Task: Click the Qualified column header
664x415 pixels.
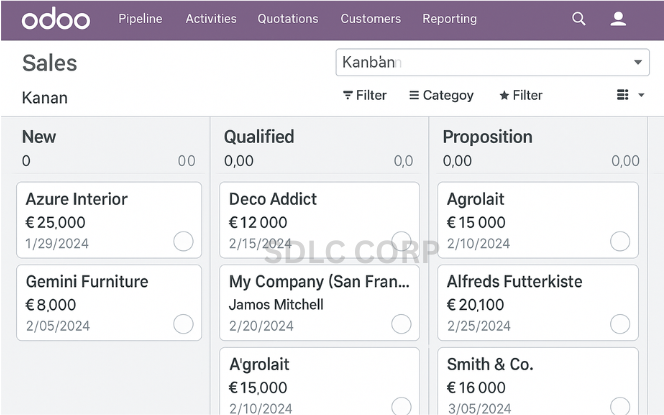Action: [259, 137]
